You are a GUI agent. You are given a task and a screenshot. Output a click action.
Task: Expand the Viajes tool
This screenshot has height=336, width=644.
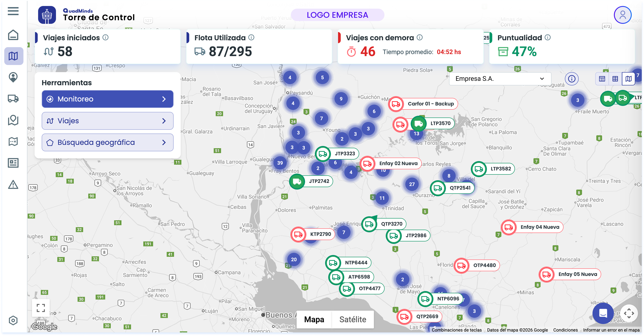coord(108,121)
